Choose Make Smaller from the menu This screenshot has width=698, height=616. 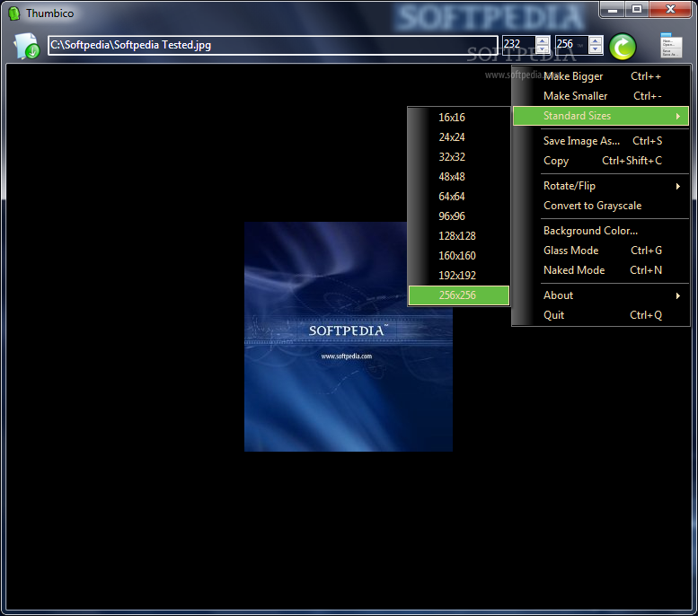601,96
